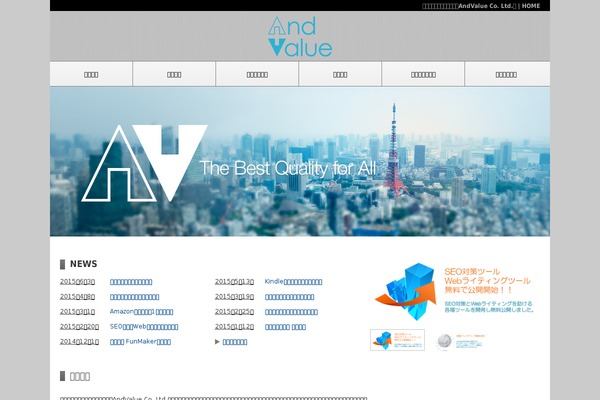Screen dimensions: 600x400
Task: Click the AndValue logo in the header
Action: pos(300,36)
